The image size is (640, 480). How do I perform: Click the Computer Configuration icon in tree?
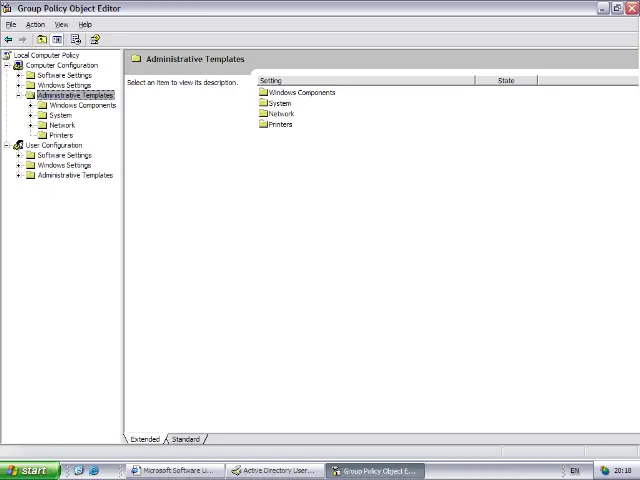point(18,65)
